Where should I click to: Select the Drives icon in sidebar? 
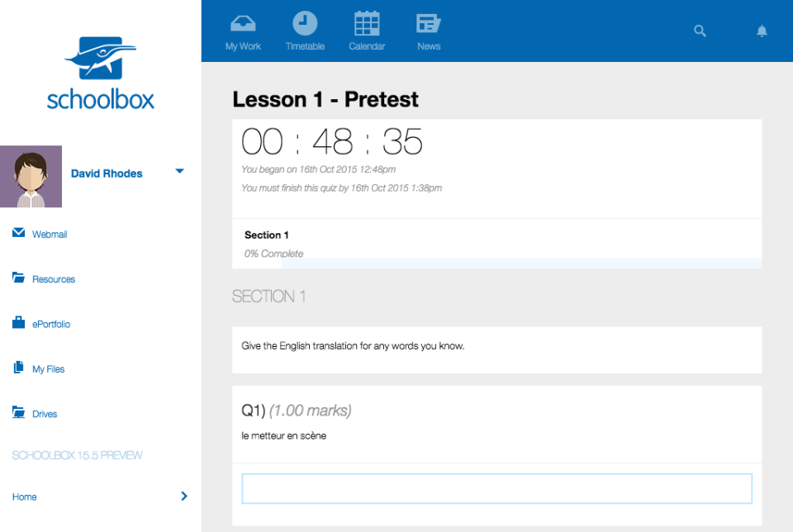coord(17,413)
